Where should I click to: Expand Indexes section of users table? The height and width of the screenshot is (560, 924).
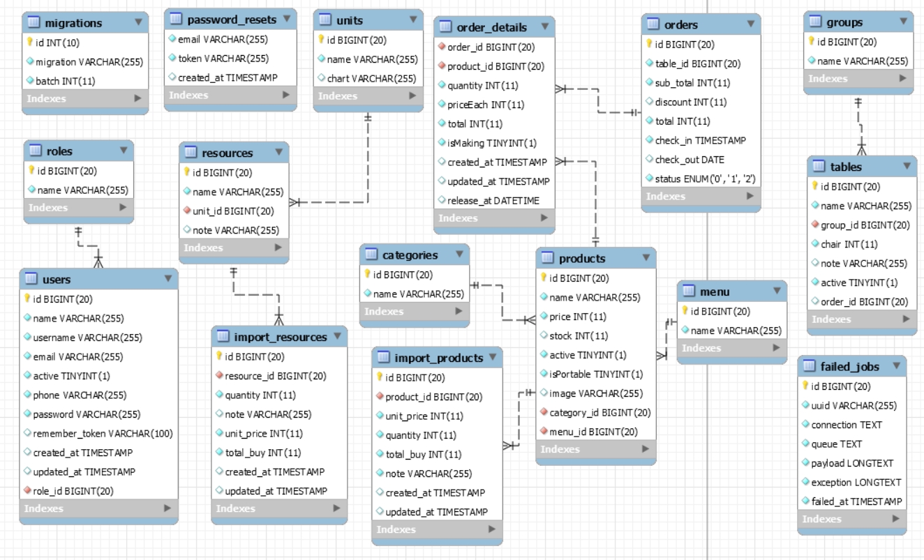pyautogui.click(x=167, y=508)
